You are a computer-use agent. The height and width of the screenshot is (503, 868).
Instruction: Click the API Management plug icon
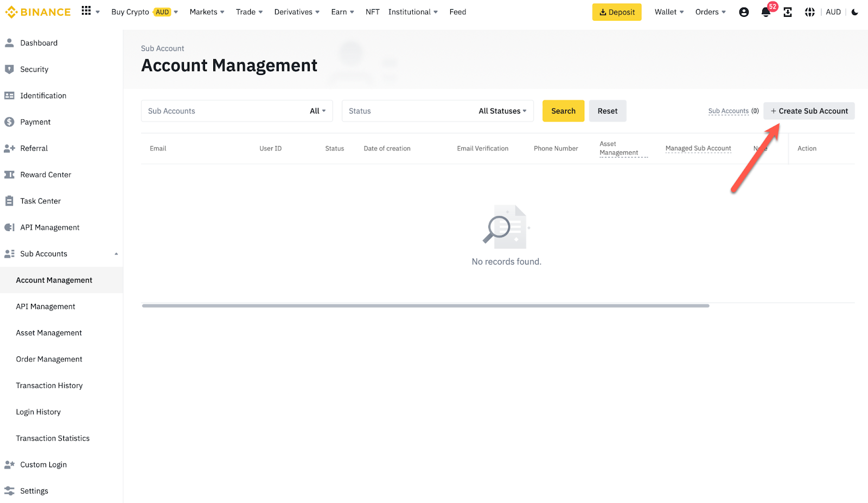[9, 227]
